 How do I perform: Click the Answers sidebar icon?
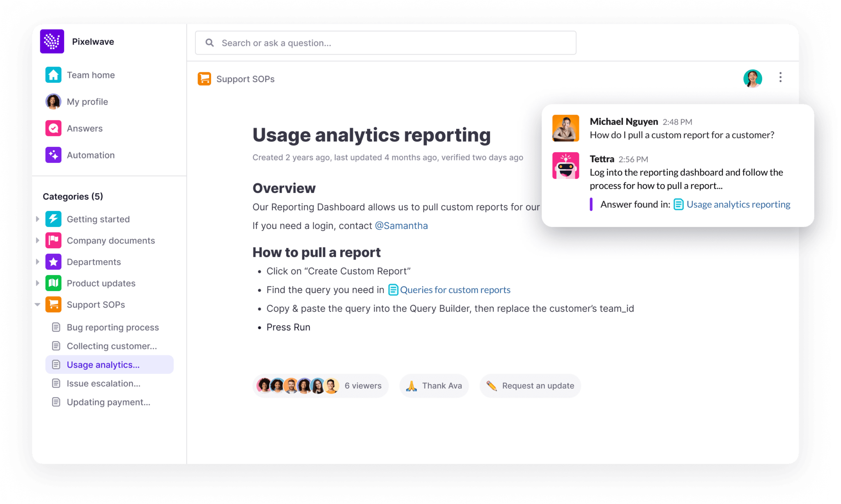tap(53, 128)
